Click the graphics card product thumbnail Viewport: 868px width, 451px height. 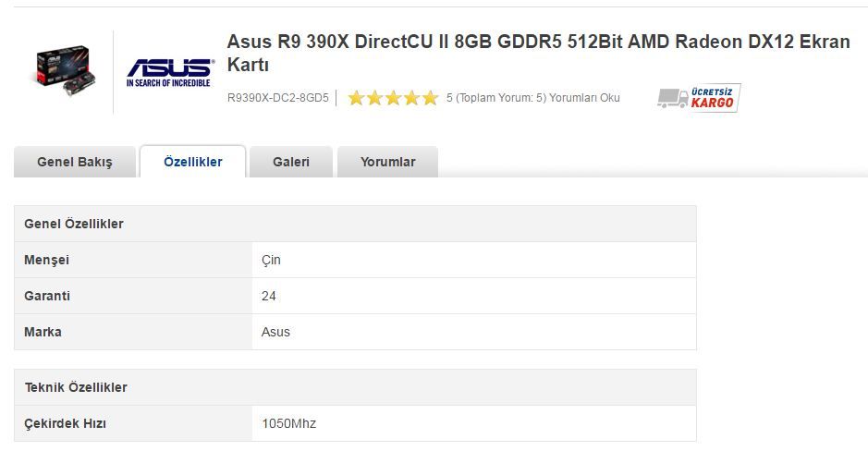[62, 71]
